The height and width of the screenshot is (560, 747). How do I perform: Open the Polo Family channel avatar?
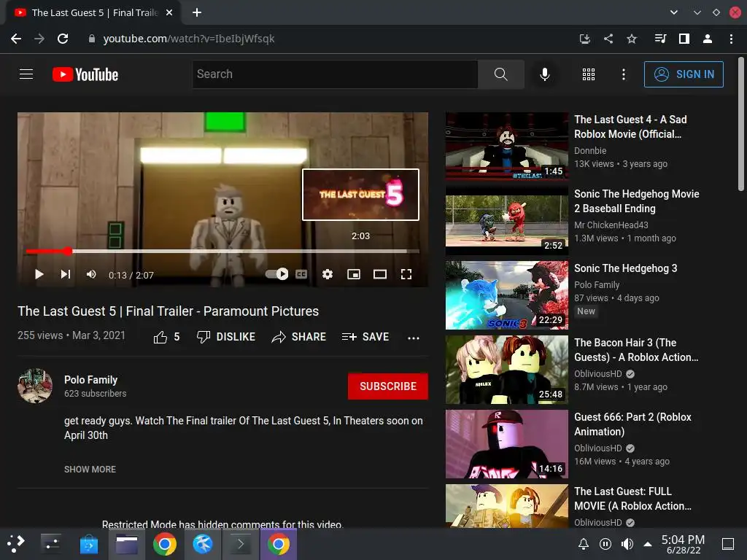35,386
